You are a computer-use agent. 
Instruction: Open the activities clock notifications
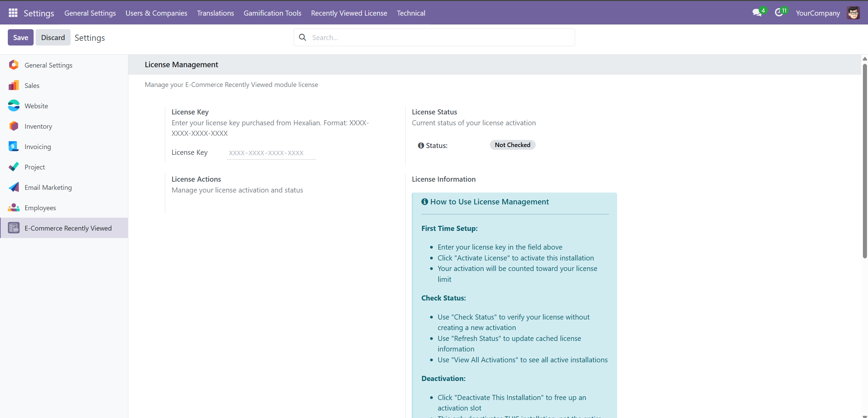[x=779, y=12]
